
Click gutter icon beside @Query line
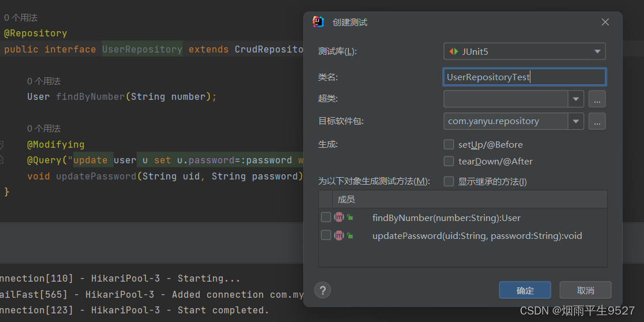(1, 160)
